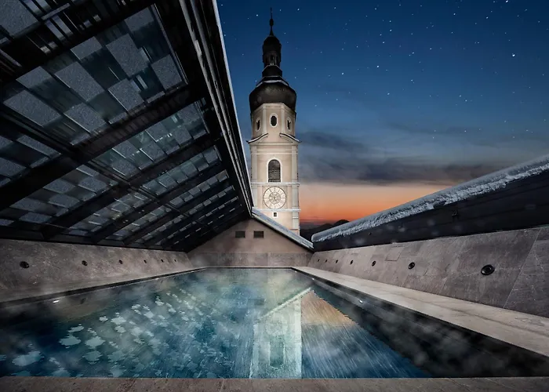Screen dimensions: 549x392
Task: Click the clock face on the tower
Action: [274, 198]
